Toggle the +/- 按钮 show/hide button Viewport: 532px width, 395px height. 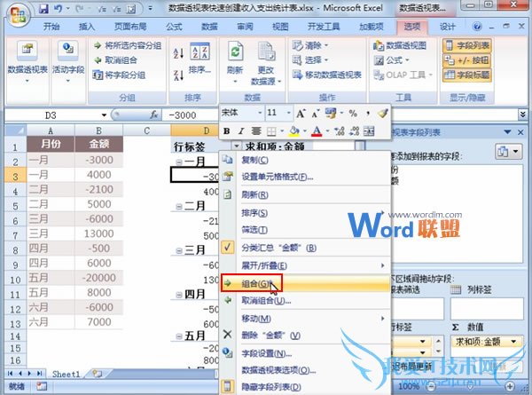coord(467,60)
